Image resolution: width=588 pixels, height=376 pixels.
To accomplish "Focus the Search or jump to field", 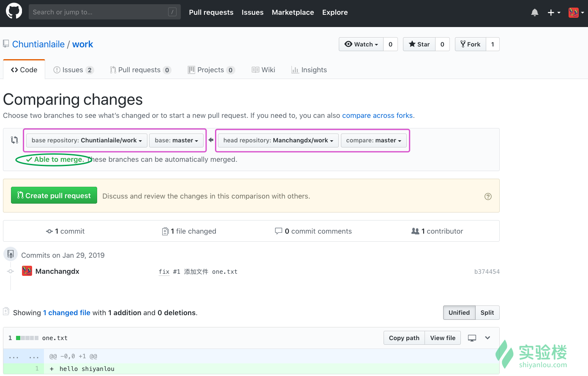I will [x=104, y=12].
